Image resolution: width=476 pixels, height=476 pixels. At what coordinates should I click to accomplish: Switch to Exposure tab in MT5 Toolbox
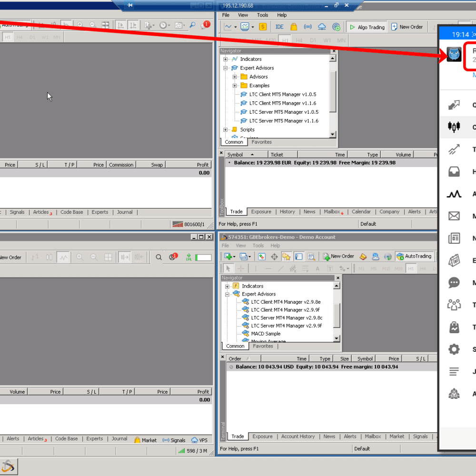click(x=261, y=212)
